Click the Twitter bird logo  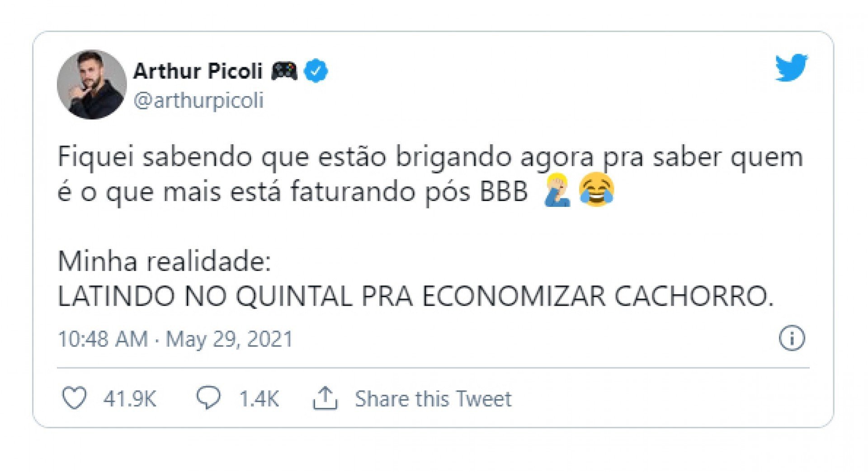click(x=791, y=68)
